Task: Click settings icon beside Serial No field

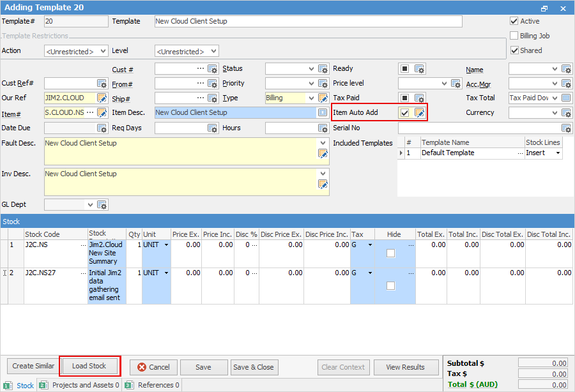Action: 566,128
